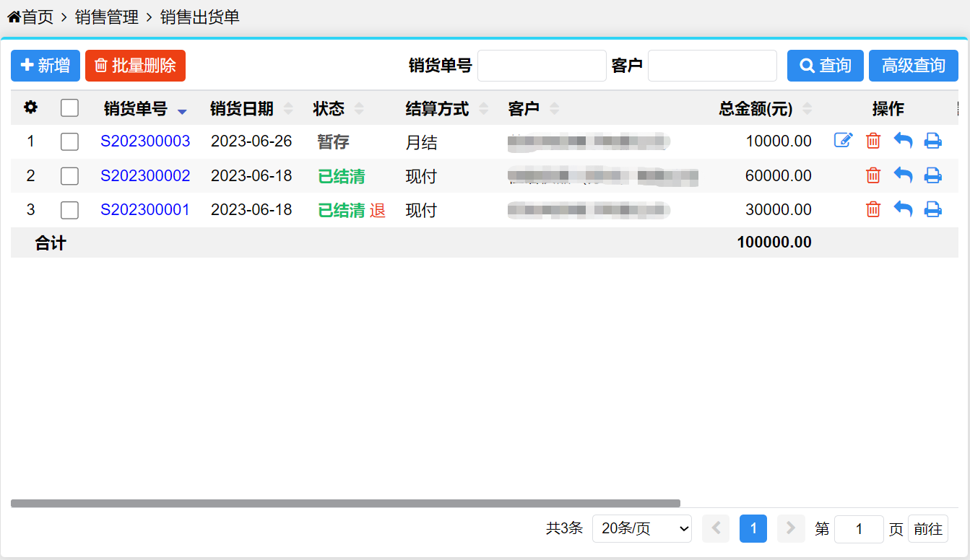The width and height of the screenshot is (970, 560).
Task: Click return arrow for order S202300002
Action: [x=903, y=175]
